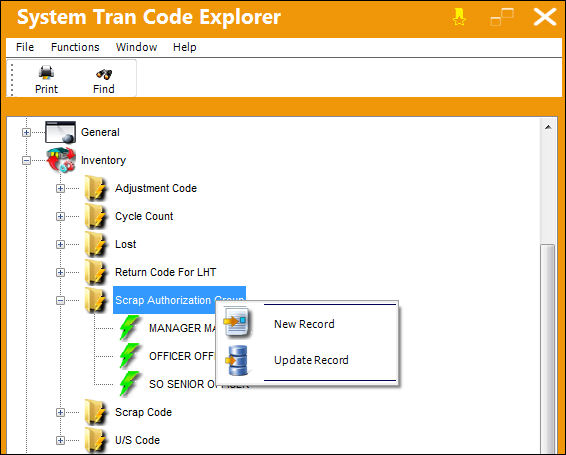The image size is (566, 455).
Task: Click the U/S Code folder icon
Action: (x=95, y=440)
